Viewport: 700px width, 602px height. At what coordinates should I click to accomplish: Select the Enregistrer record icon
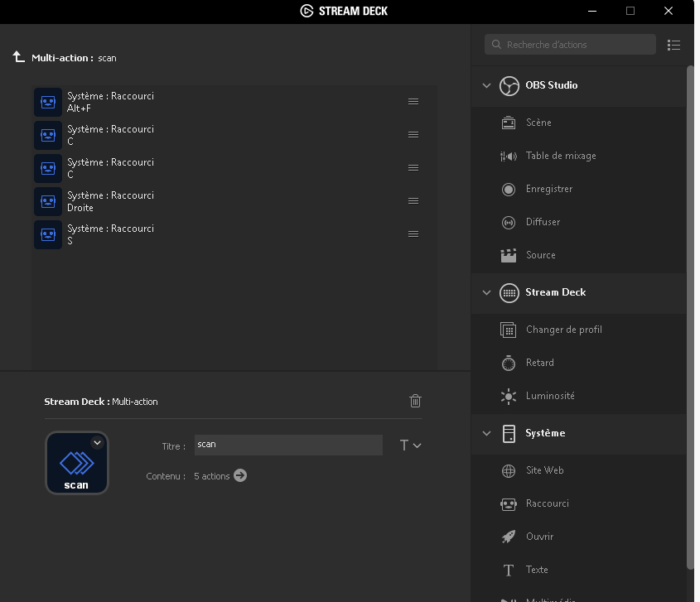[509, 190]
